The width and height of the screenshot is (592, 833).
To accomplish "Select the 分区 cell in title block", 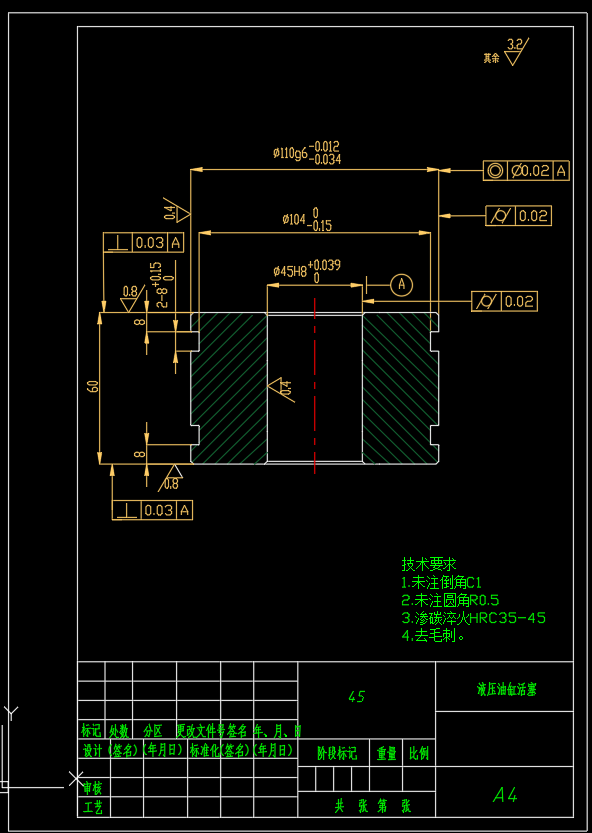I will click(x=153, y=730).
